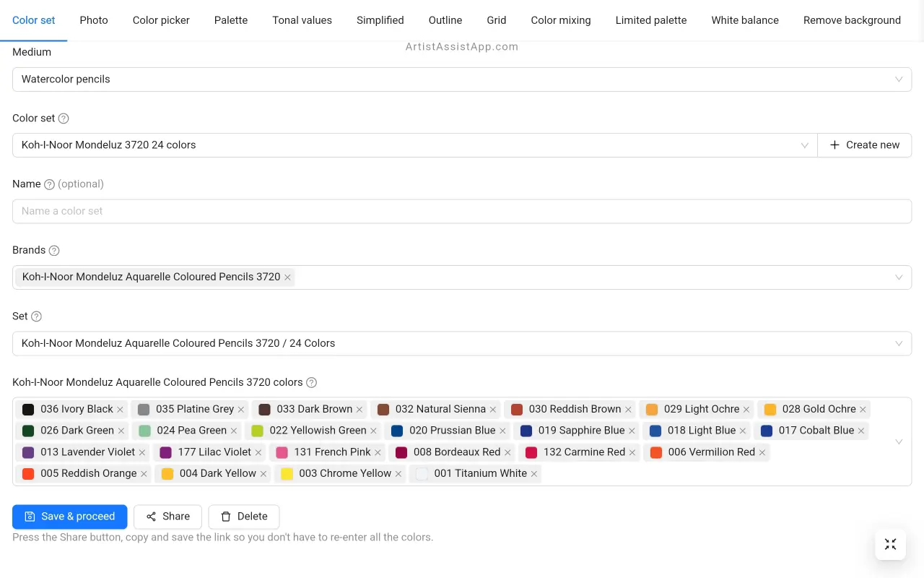Open the Color picker tab

161,20
